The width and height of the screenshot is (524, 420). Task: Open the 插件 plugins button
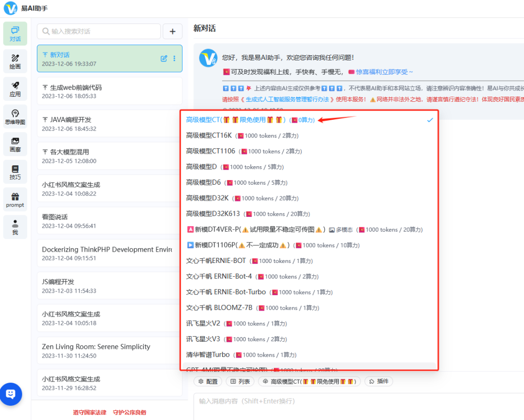pyautogui.click(x=379, y=382)
